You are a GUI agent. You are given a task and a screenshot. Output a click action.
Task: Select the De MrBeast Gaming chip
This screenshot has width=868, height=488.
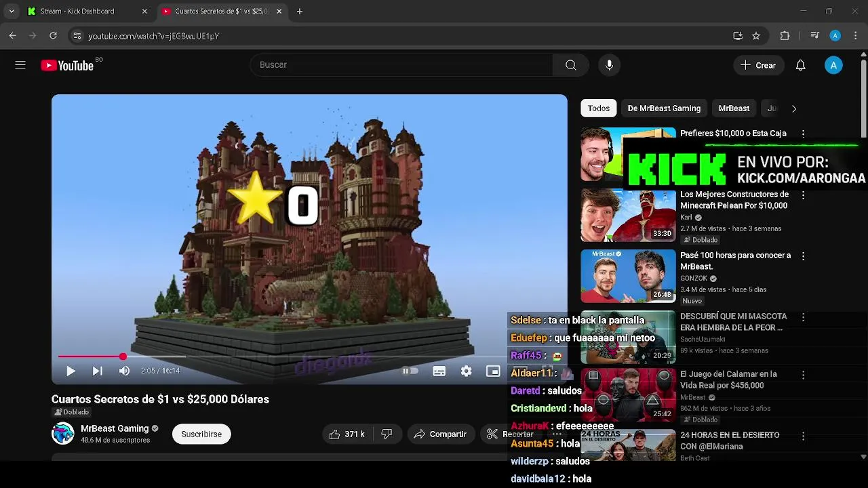click(x=664, y=108)
